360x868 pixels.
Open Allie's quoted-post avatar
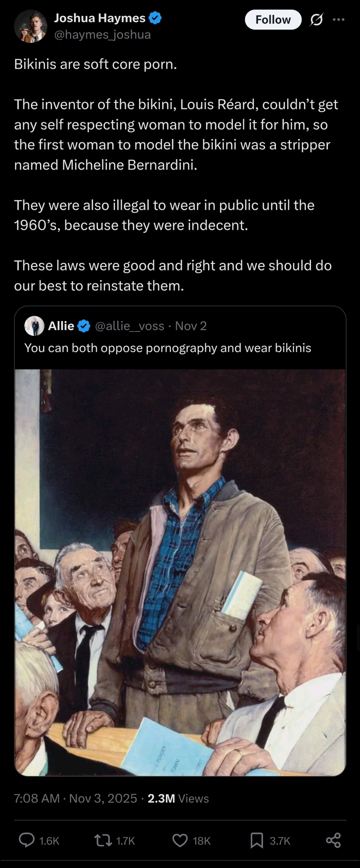pyautogui.click(x=34, y=326)
